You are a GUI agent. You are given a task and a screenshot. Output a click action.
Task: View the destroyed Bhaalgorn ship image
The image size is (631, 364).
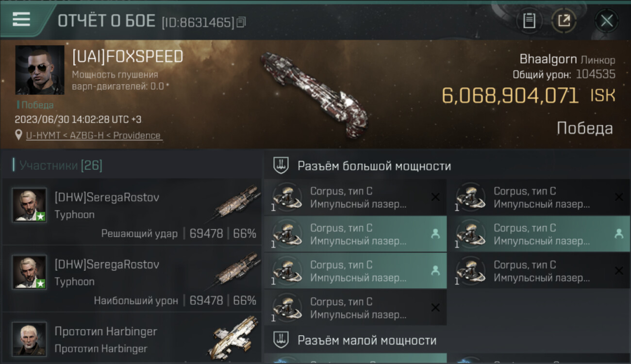tap(314, 93)
